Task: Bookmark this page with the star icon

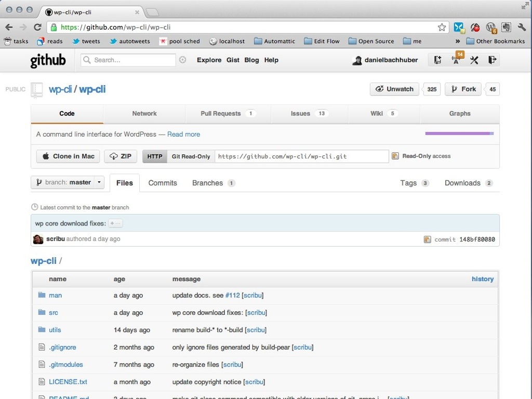Action: [x=442, y=27]
